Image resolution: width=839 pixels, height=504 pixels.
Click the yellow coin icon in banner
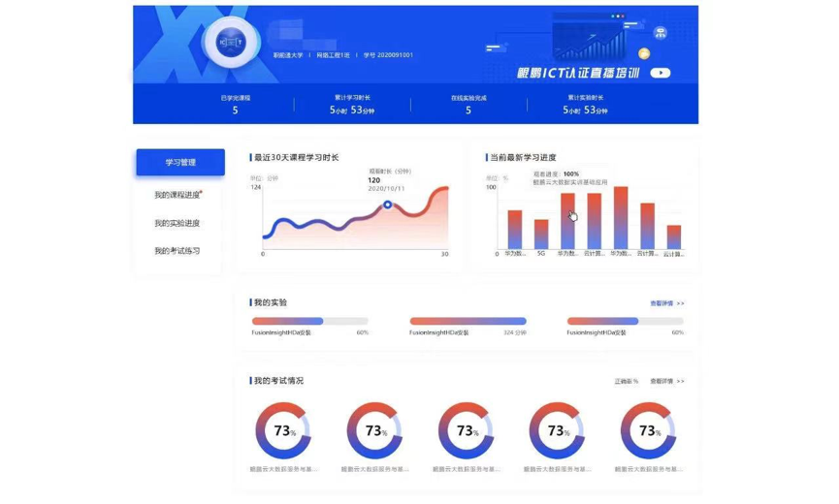point(644,53)
